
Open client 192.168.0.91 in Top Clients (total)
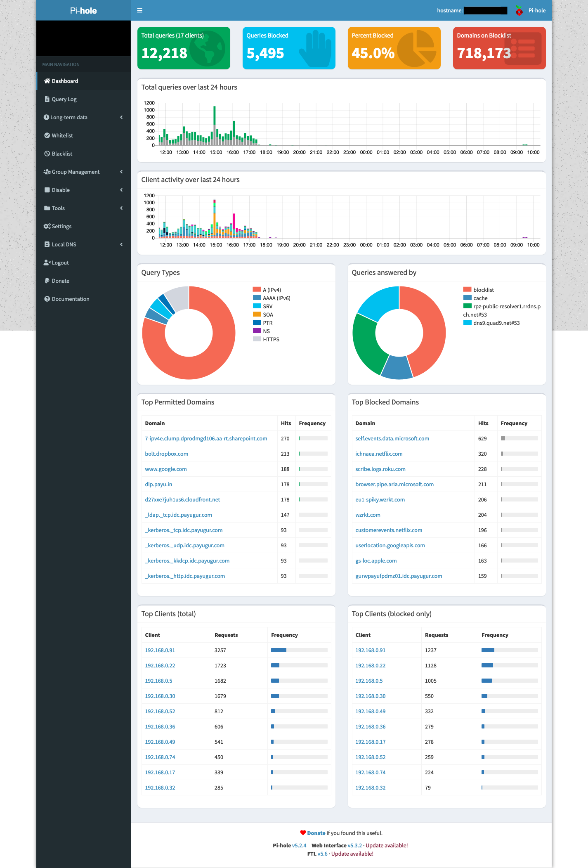point(160,650)
